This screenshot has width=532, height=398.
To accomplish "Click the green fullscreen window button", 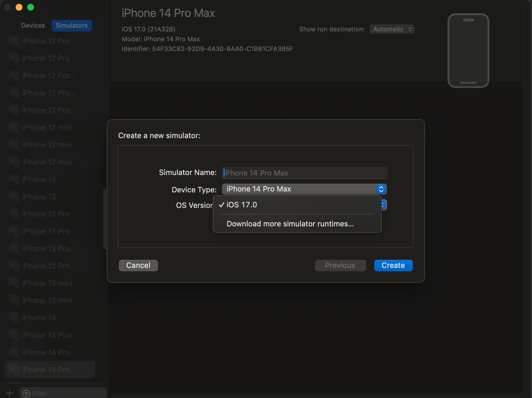I will click(x=31, y=7).
